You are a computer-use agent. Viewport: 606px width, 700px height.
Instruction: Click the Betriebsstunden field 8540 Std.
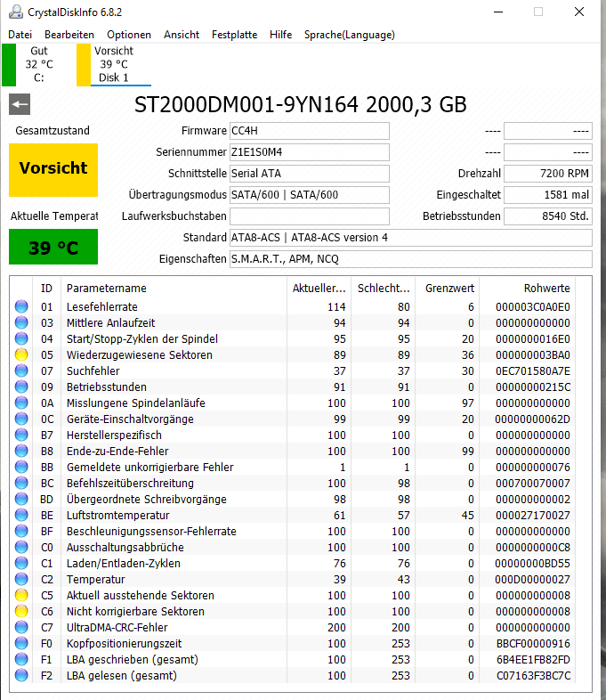pos(548,216)
